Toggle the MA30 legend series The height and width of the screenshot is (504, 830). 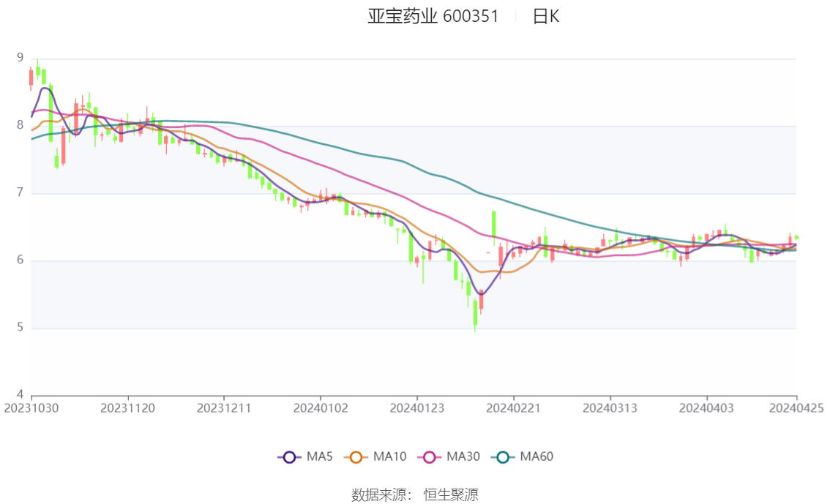(449, 457)
